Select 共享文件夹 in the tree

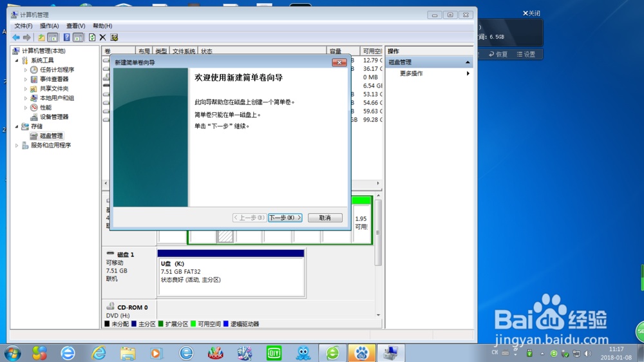click(x=54, y=89)
